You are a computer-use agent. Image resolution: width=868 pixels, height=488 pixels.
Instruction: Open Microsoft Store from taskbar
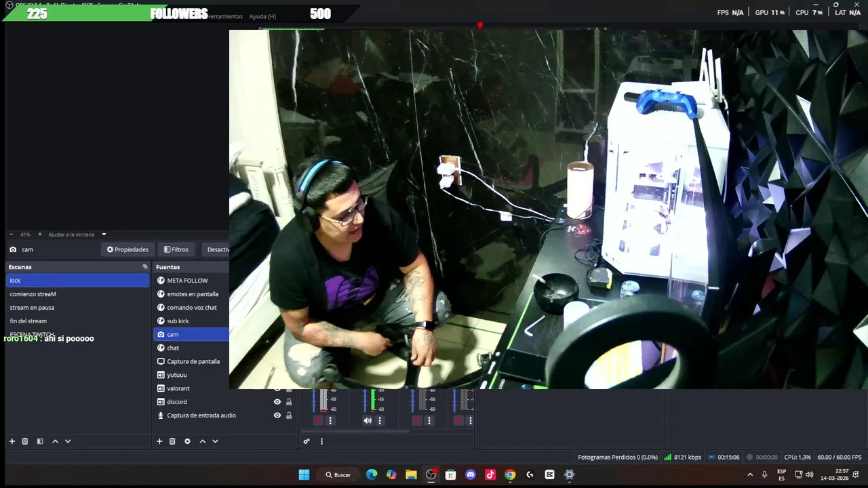pos(450,474)
